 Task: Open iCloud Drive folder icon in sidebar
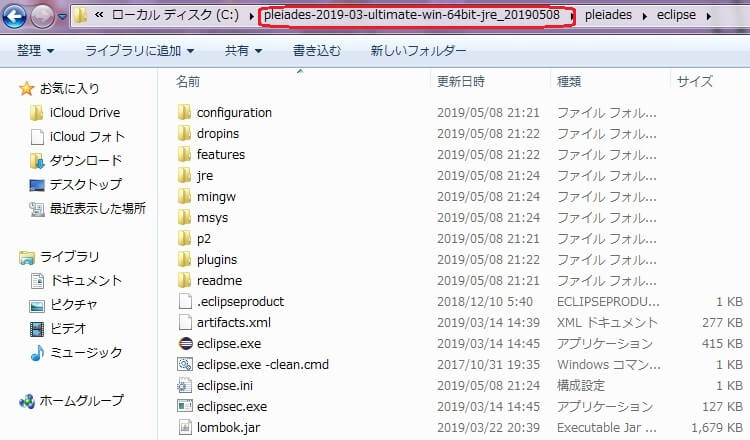click(x=36, y=113)
